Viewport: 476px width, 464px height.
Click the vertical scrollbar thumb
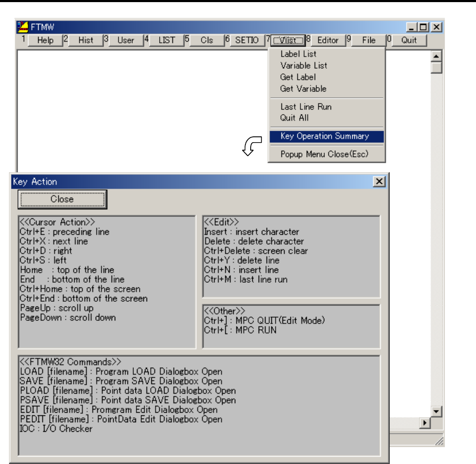pyautogui.click(x=436, y=67)
